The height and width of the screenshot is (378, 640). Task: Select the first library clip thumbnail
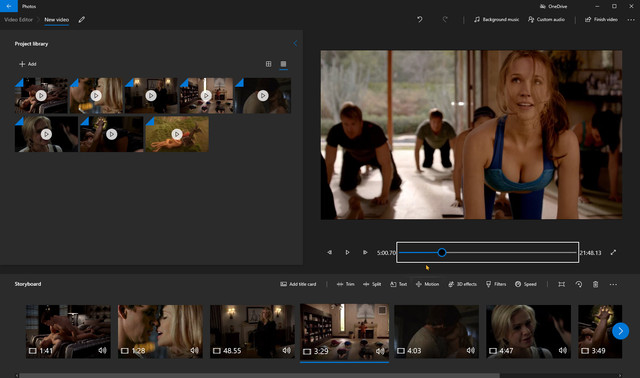(x=41, y=96)
